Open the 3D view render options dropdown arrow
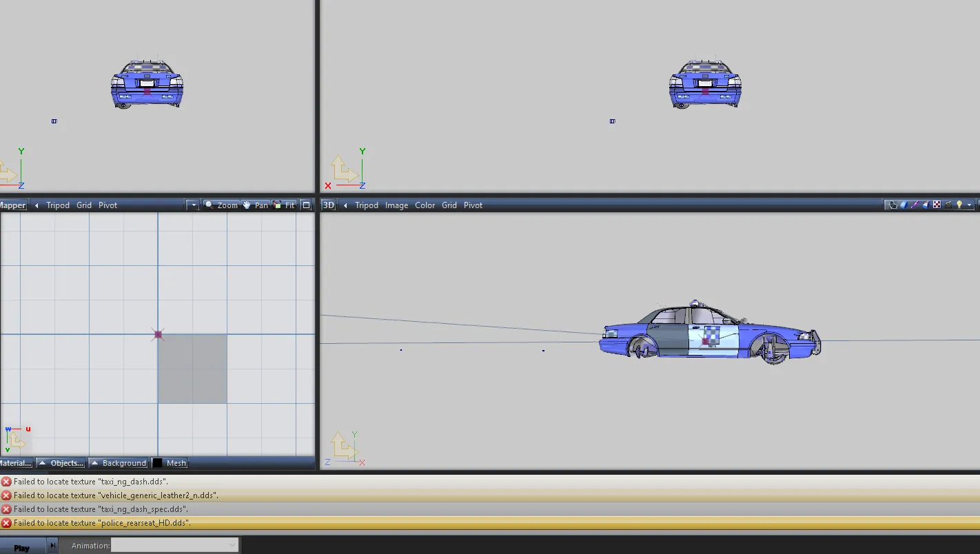 point(970,205)
